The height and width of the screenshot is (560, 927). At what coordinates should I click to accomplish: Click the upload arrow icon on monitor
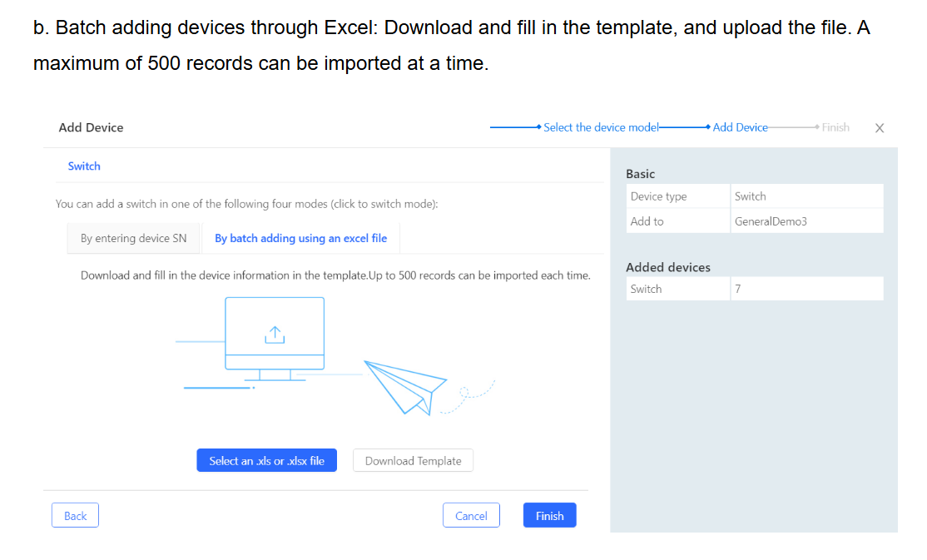[x=275, y=335]
